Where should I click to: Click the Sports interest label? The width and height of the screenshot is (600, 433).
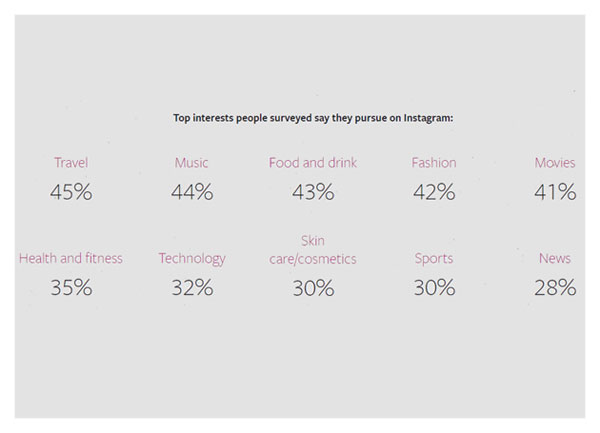click(x=434, y=259)
